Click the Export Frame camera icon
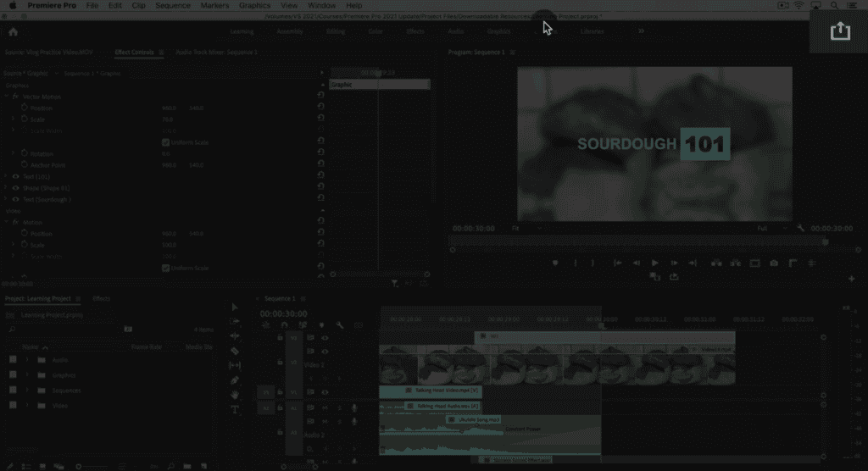 (x=774, y=263)
